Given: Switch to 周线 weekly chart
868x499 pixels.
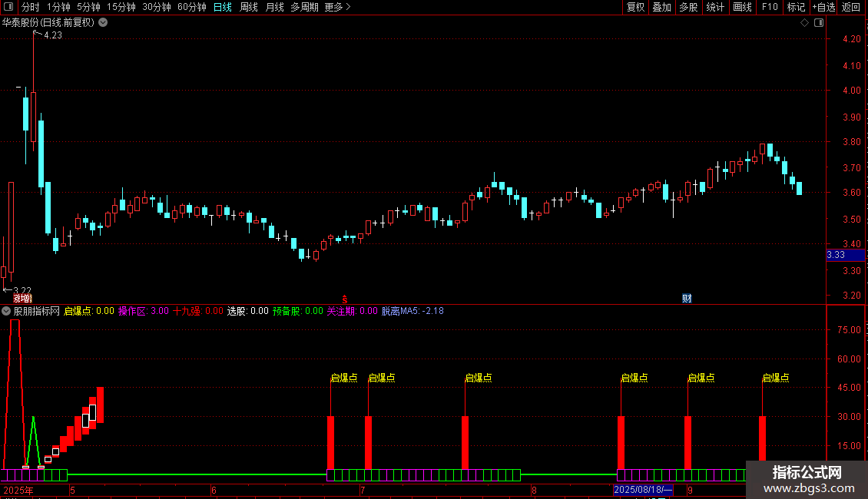Looking at the screenshot, I should pos(249,7).
